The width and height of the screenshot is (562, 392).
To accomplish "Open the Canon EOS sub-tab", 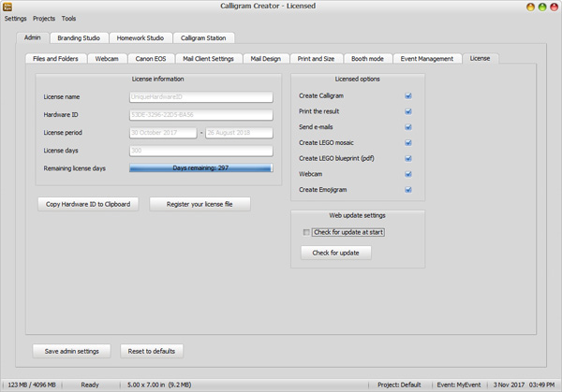I will tap(151, 59).
